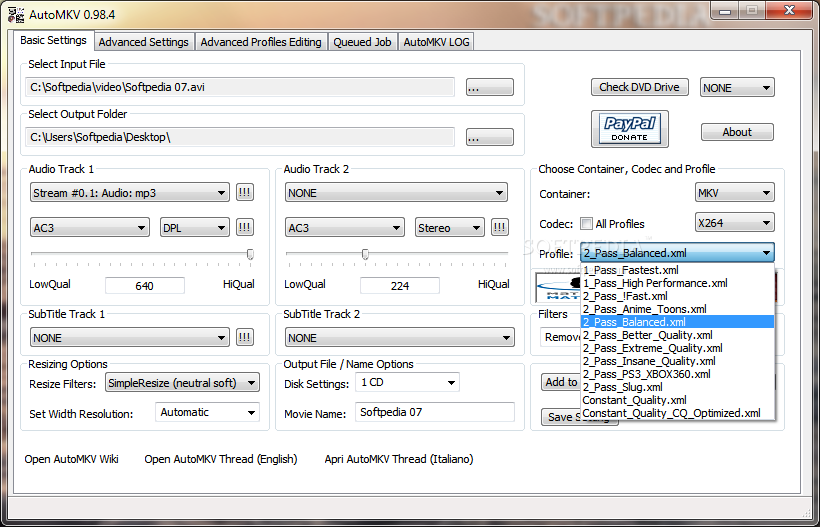Open Apri AutoMKV Thread (Italiano) link
820x527 pixels.
point(399,459)
